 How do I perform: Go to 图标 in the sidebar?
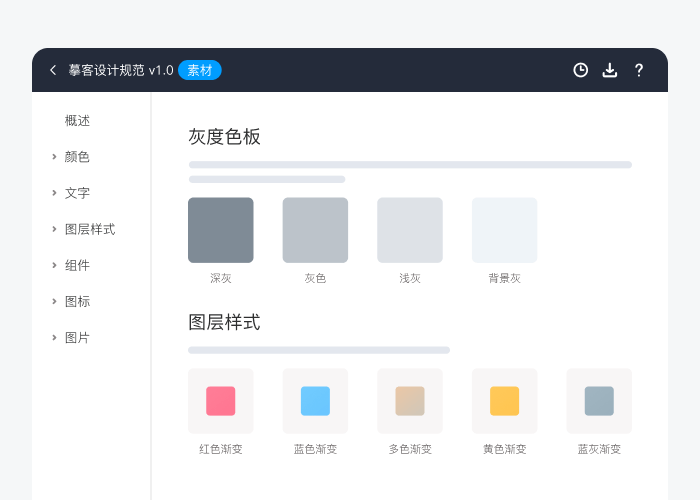click(78, 301)
